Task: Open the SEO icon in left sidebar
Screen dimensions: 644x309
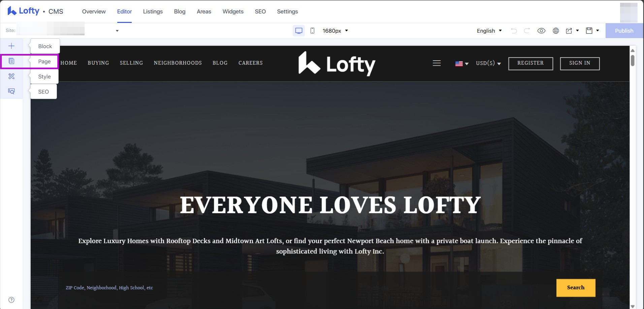Action: click(x=11, y=91)
